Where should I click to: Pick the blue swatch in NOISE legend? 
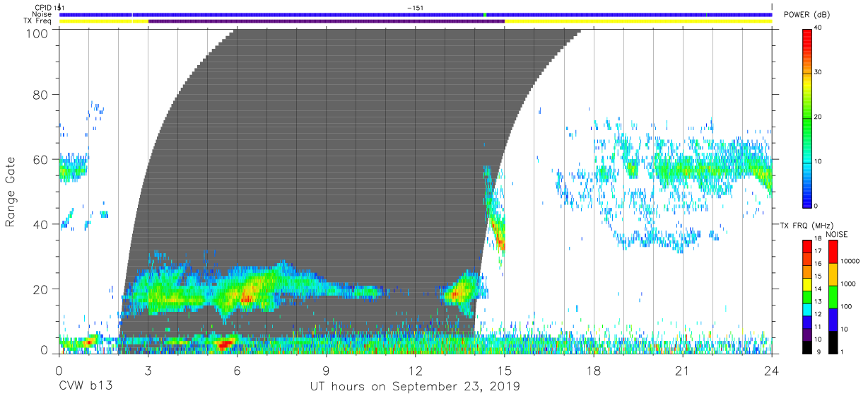(833, 320)
